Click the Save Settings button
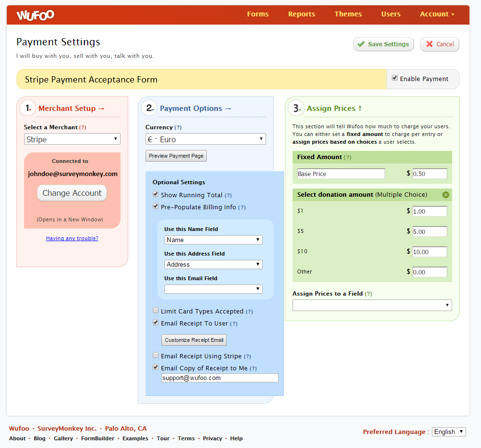This screenshot has width=481, height=448. 384,44
